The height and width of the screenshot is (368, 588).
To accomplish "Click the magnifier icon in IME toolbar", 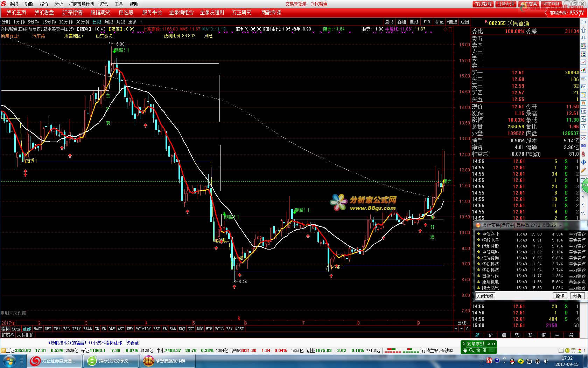I will [472, 350].
